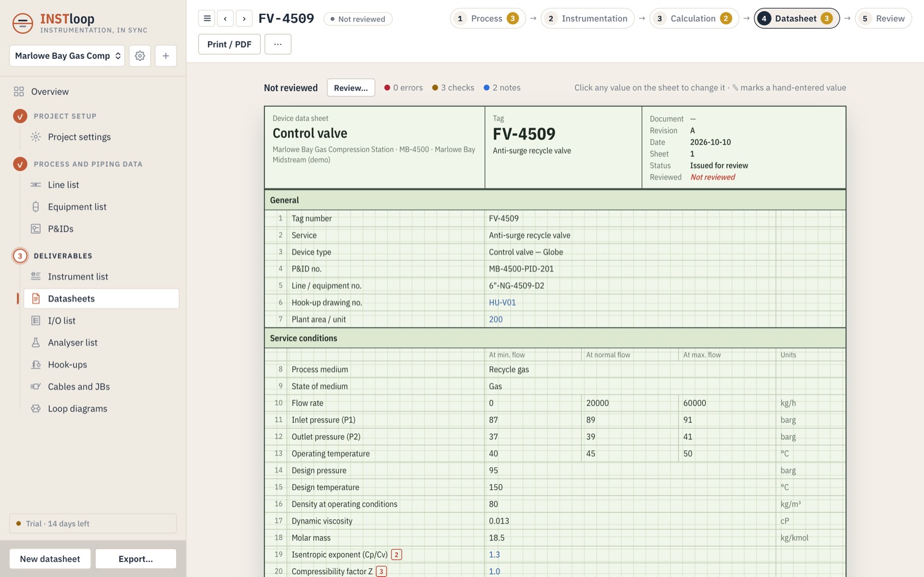Switch to step 3 Calculation
Screen dimensions: 924x577
(x=694, y=18)
